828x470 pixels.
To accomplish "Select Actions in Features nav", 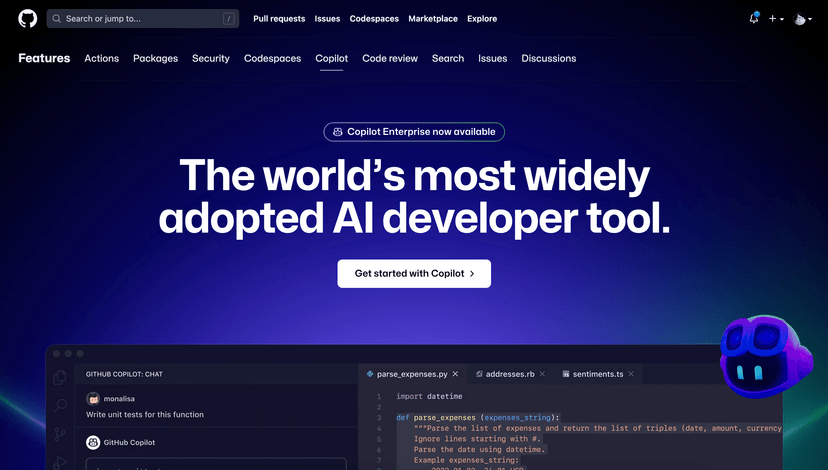I will [x=101, y=58].
